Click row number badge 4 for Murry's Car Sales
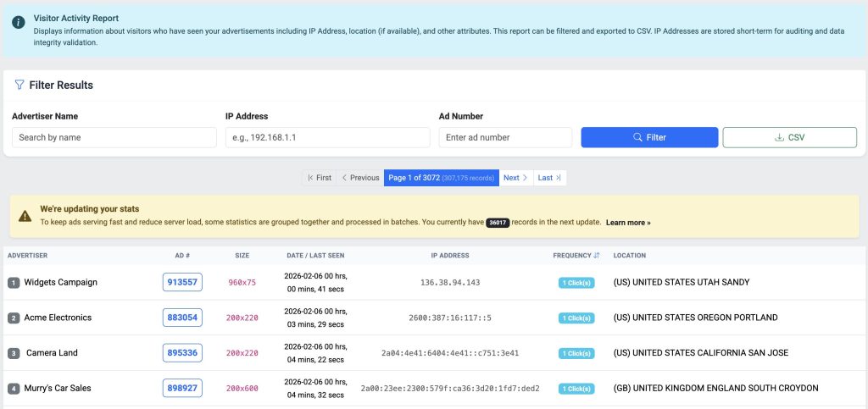 pyautogui.click(x=14, y=389)
